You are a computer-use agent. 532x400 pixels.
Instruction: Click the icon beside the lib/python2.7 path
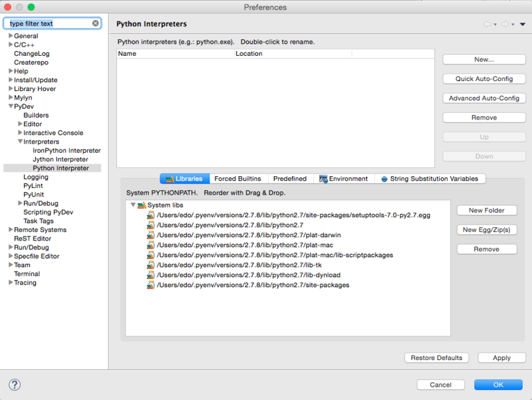151,225
